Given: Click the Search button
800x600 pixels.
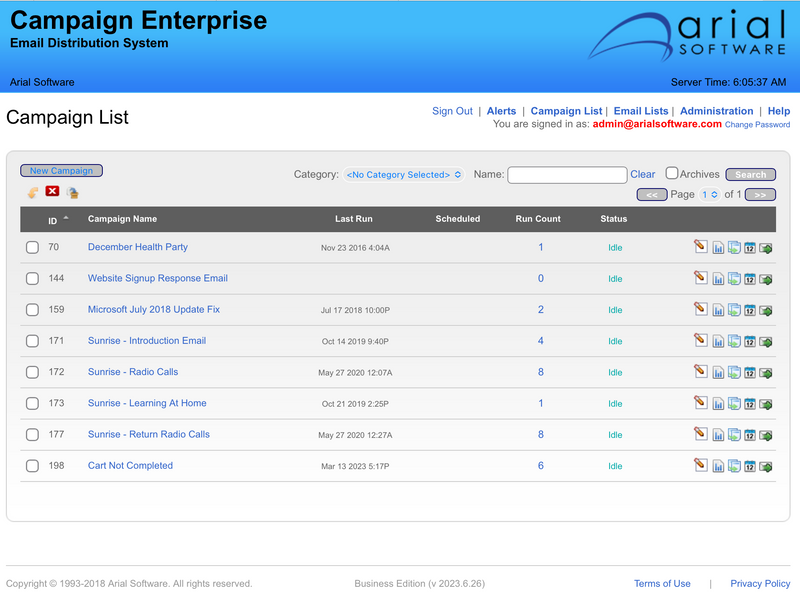Looking at the screenshot, I should coord(751,174).
